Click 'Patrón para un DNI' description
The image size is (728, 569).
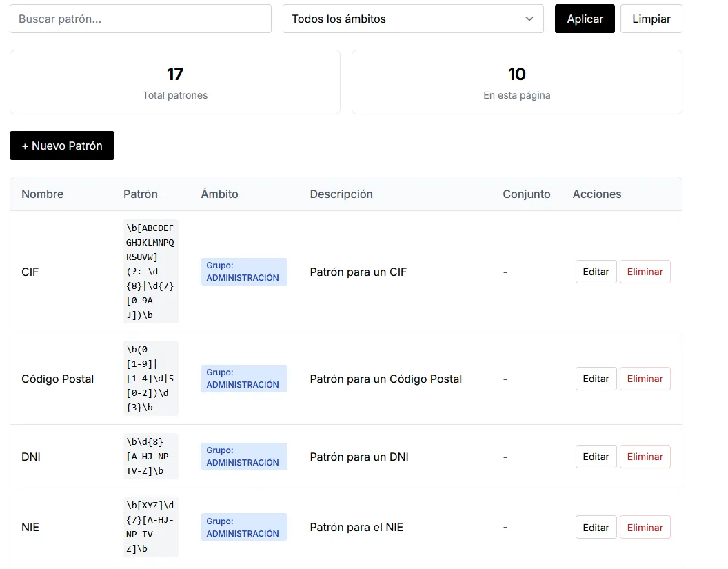pos(359,457)
